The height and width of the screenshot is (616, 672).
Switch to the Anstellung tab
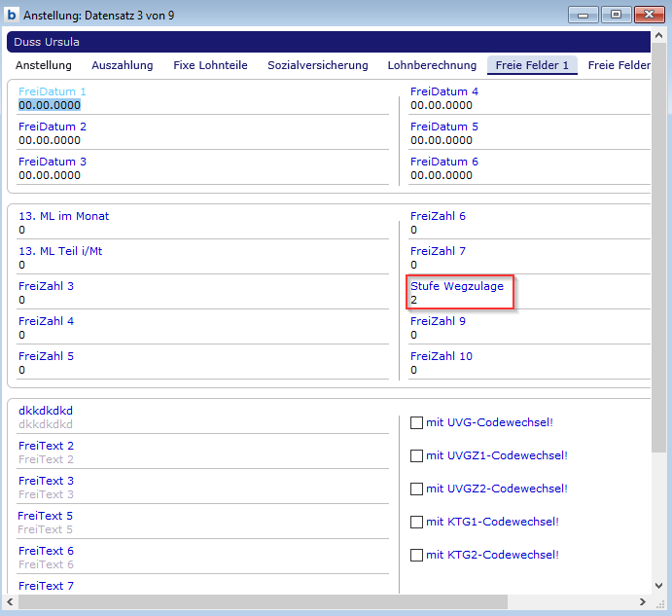tap(44, 65)
